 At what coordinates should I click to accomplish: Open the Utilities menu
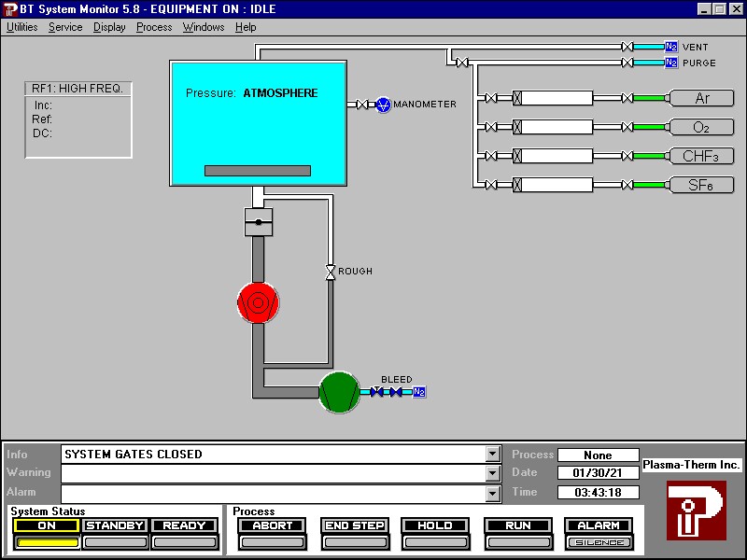tap(22, 27)
